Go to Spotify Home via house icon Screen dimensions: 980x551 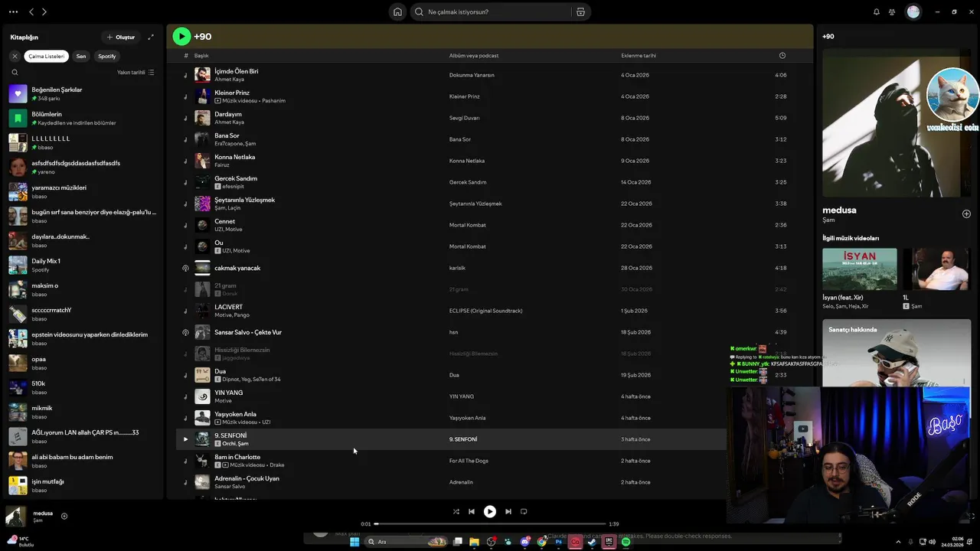pos(397,12)
